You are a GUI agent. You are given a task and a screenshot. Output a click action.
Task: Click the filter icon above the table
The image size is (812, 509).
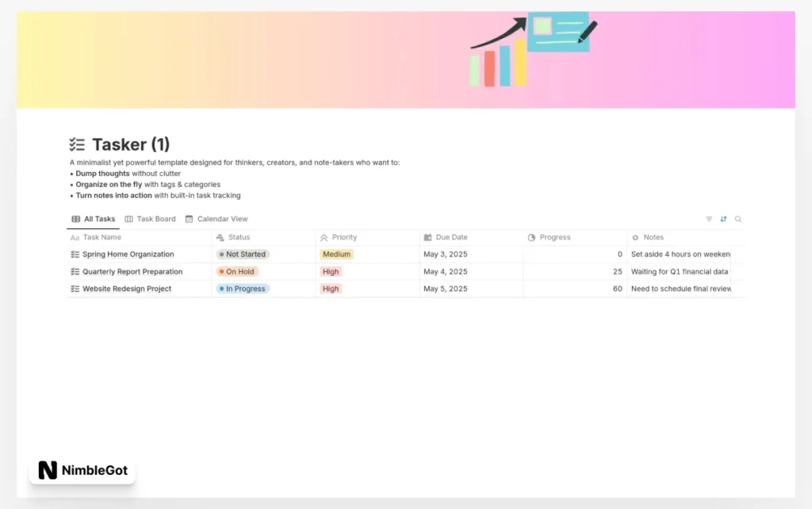[x=709, y=219]
